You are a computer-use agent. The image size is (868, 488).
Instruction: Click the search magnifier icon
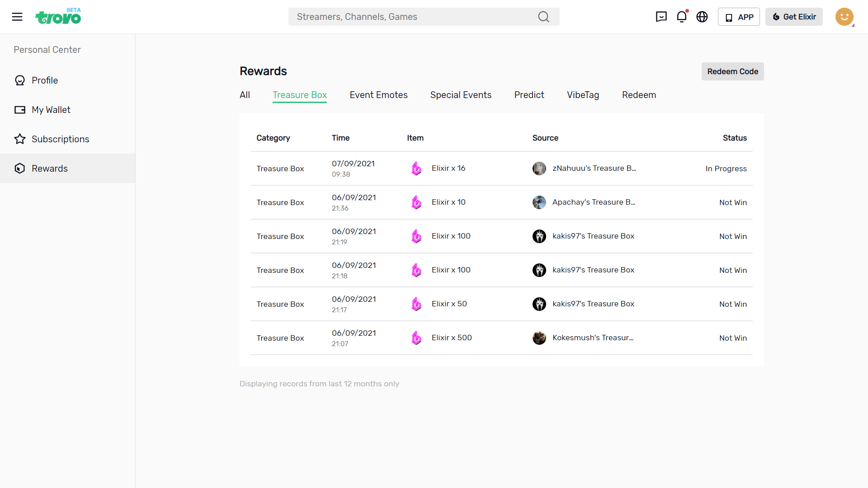coord(543,17)
